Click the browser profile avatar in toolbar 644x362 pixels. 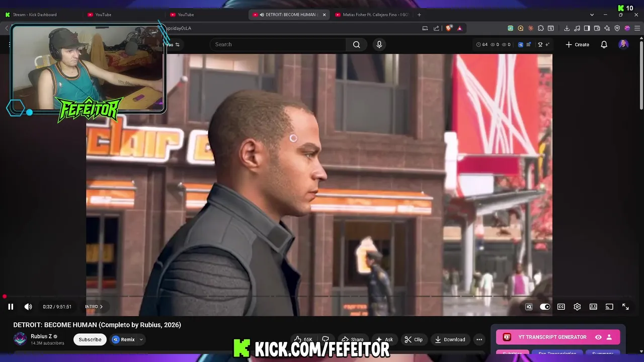627,28
